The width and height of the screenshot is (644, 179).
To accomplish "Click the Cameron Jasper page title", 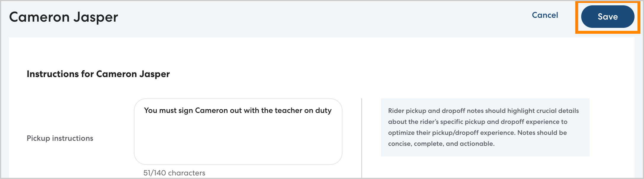I will [63, 17].
